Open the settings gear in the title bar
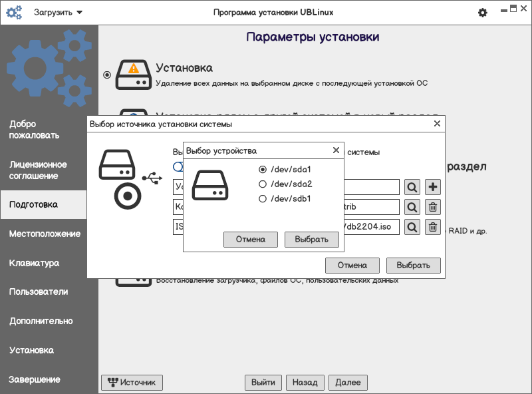The width and height of the screenshot is (532, 394). tap(483, 13)
